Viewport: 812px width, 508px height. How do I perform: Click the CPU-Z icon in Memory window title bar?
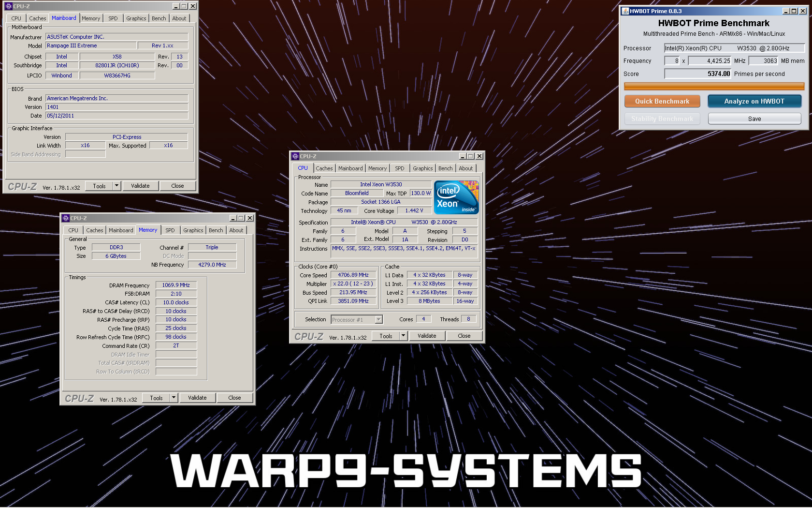66,218
